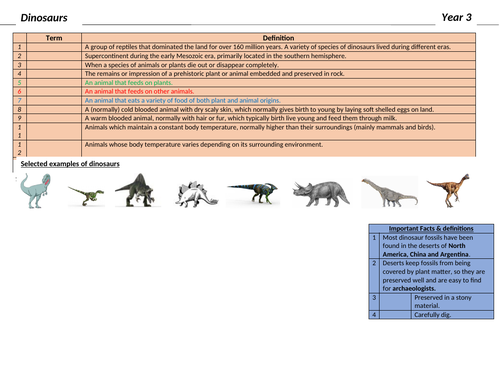The width and height of the screenshot is (500, 386).
Task: Select the empty Term cell beside 'Supercontinent' definition
Action: (x=54, y=56)
